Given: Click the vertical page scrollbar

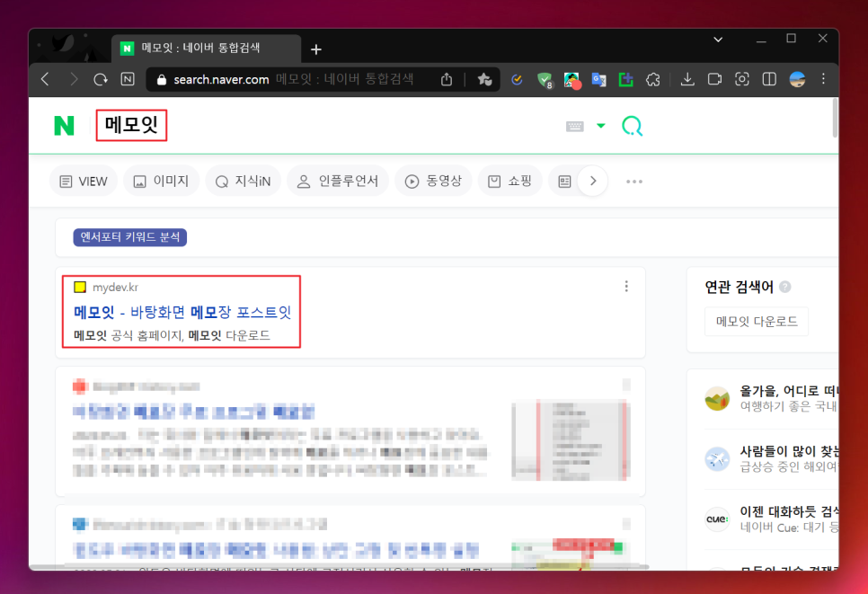Looking at the screenshot, I should 835,118.
